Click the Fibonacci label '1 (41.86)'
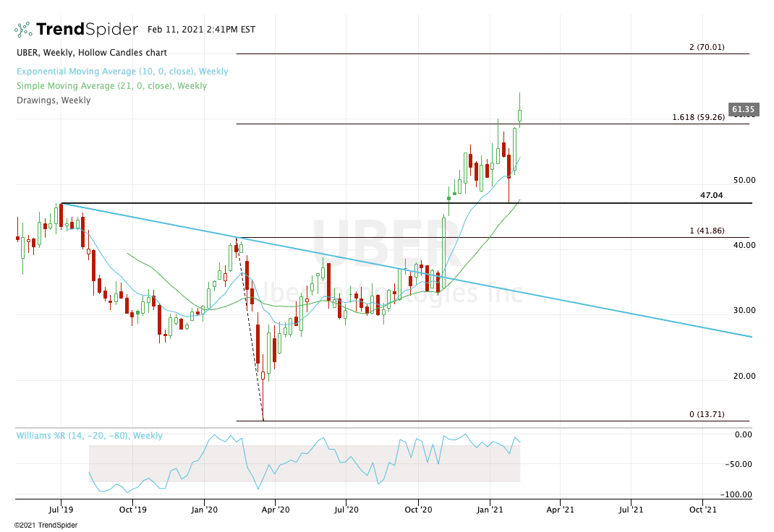Screen dimensions: 774x532 click(707, 231)
